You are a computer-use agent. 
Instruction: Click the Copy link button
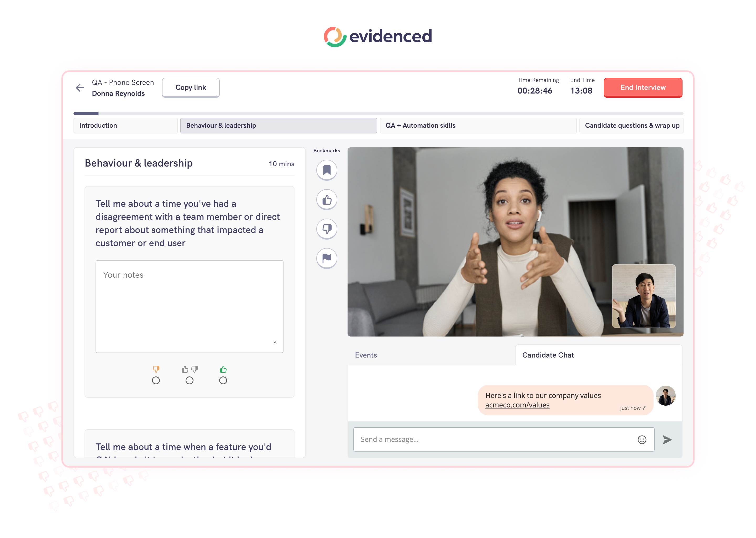191,87
